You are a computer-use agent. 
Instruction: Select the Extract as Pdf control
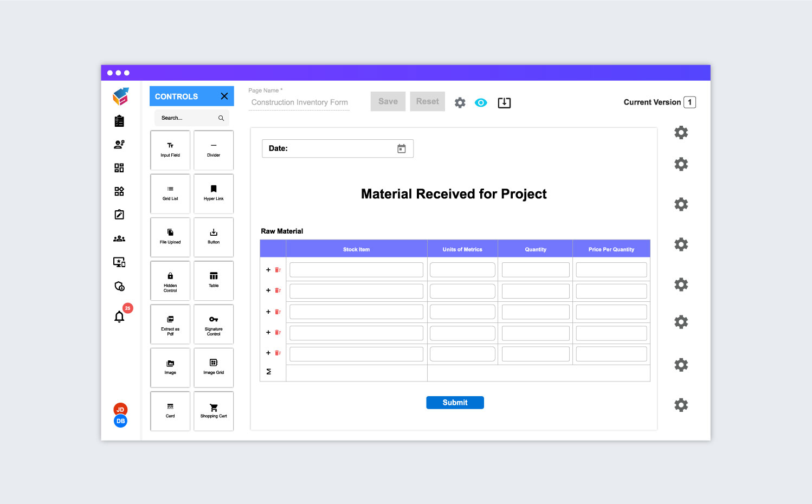170,324
